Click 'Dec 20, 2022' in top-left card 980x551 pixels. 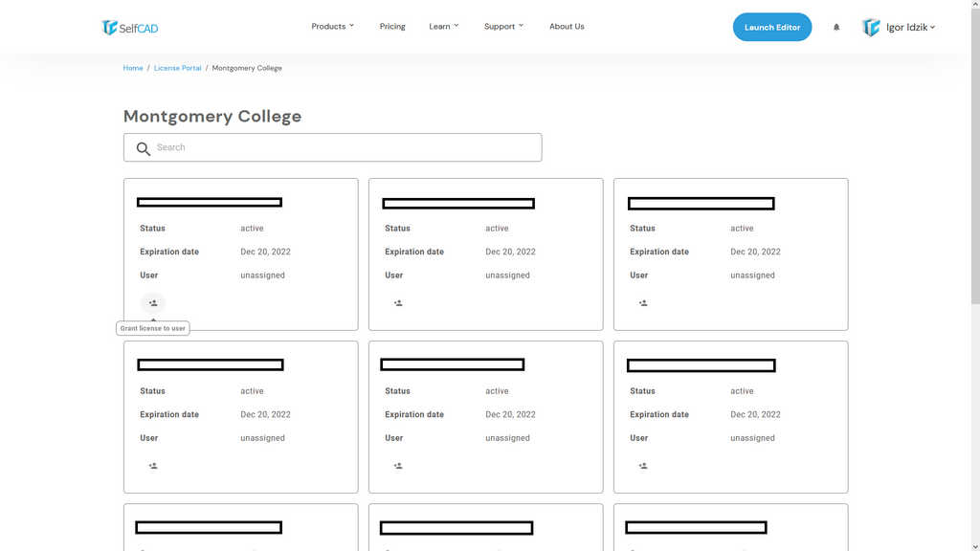coord(266,252)
